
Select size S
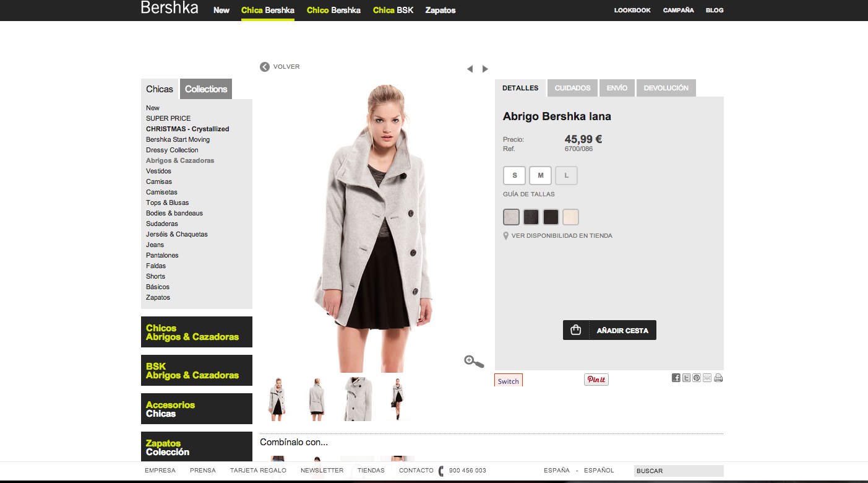click(x=515, y=176)
